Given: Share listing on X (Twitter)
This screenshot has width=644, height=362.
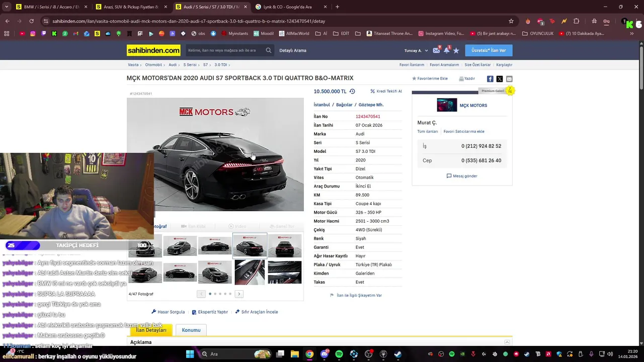Looking at the screenshot, I should [500, 79].
